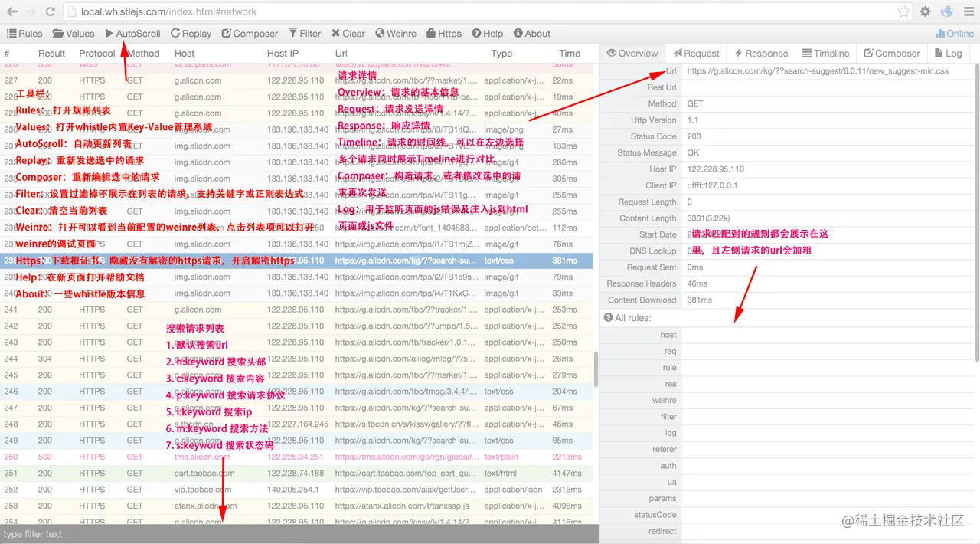Reload the page in the browser
The height and width of the screenshot is (544, 980).
click(x=51, y=11)
